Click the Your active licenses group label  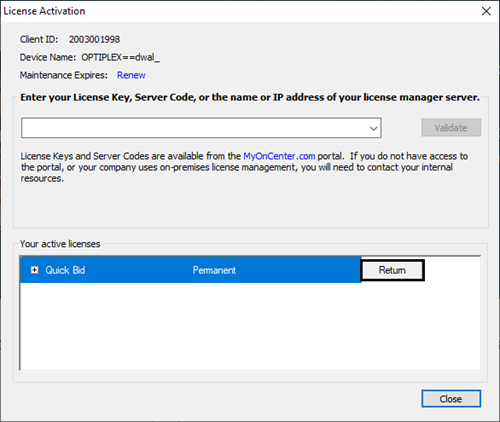coord(60,244)
